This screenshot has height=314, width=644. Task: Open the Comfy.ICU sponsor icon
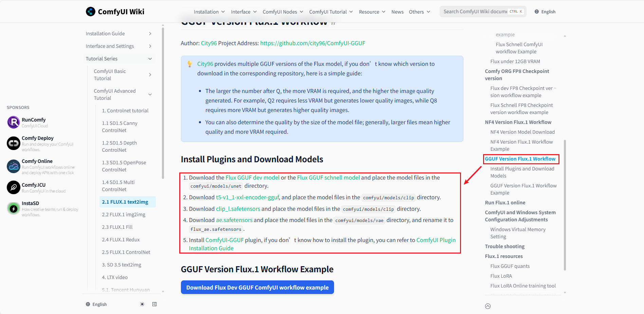pyautogui.click(x=14, y=187)
